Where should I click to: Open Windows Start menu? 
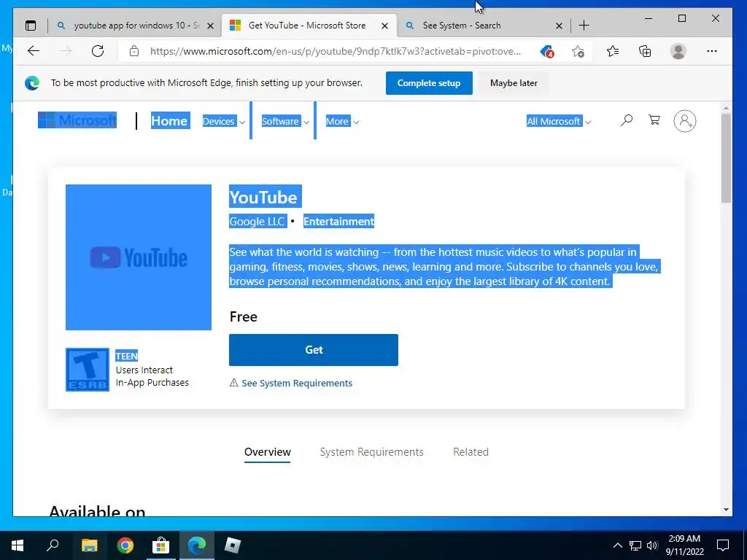18,545
